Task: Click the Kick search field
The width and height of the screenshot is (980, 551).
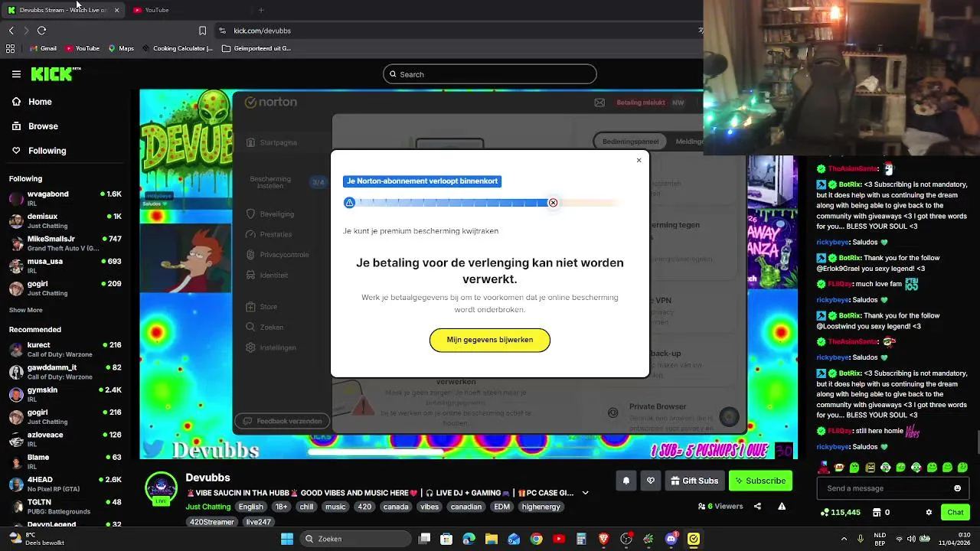Action: pyautogui.click(x=490, y=74)
